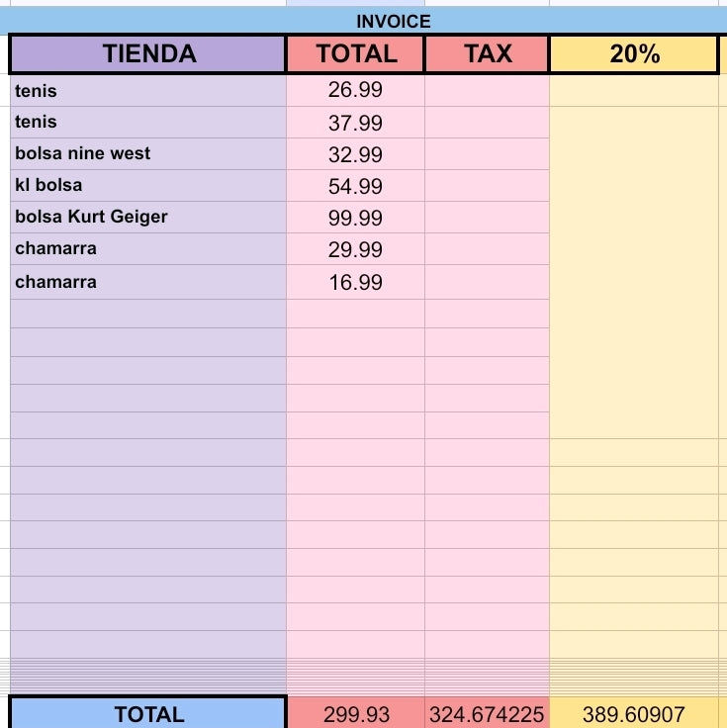Select the TAX header cell

pyautogui.click(x=487, y=53)
